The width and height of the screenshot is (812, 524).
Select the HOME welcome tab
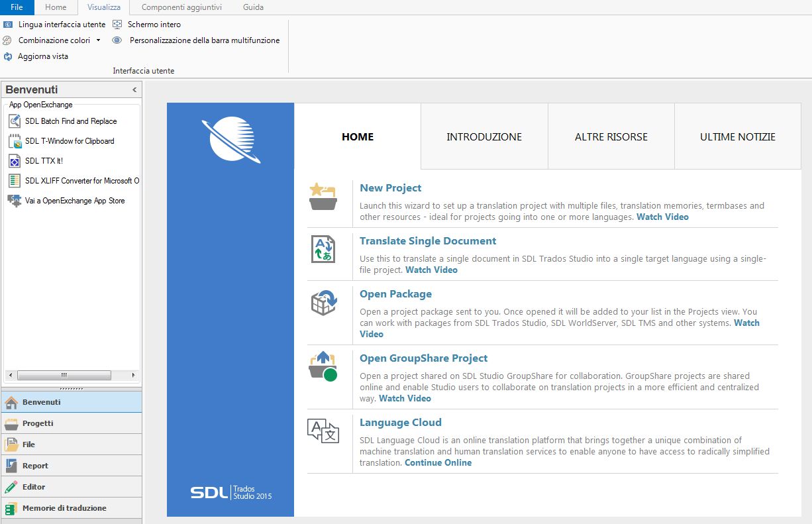pyautogui.click(x=358, y=136)
